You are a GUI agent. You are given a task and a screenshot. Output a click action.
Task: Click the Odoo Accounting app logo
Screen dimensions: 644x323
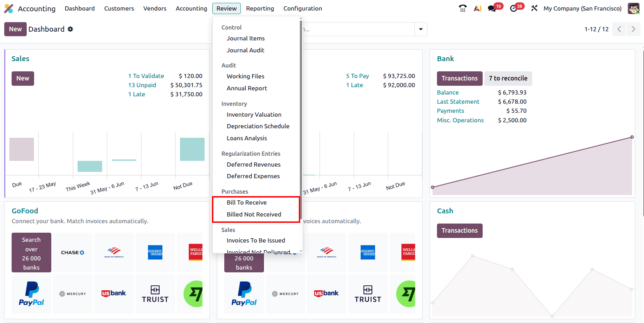coord(8,8)
